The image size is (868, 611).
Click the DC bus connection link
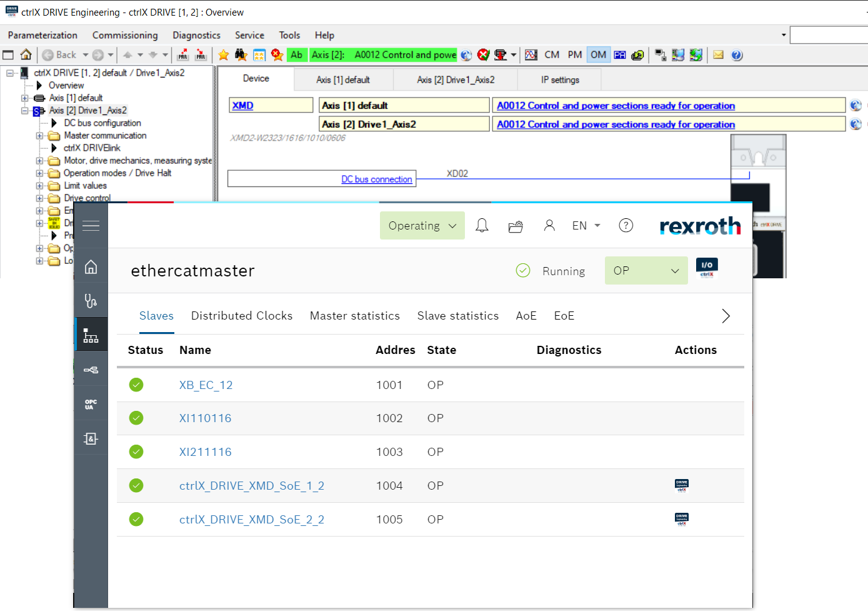point(376,179)
